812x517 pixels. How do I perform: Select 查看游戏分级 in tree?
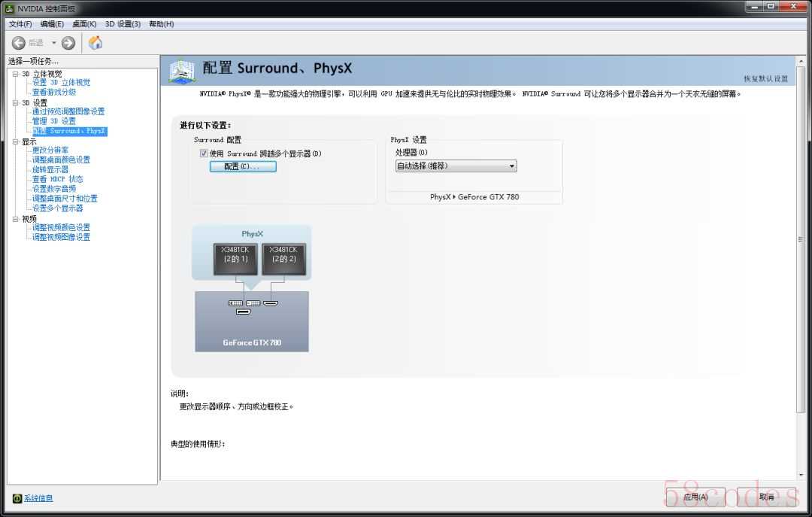tap(54, 93)
